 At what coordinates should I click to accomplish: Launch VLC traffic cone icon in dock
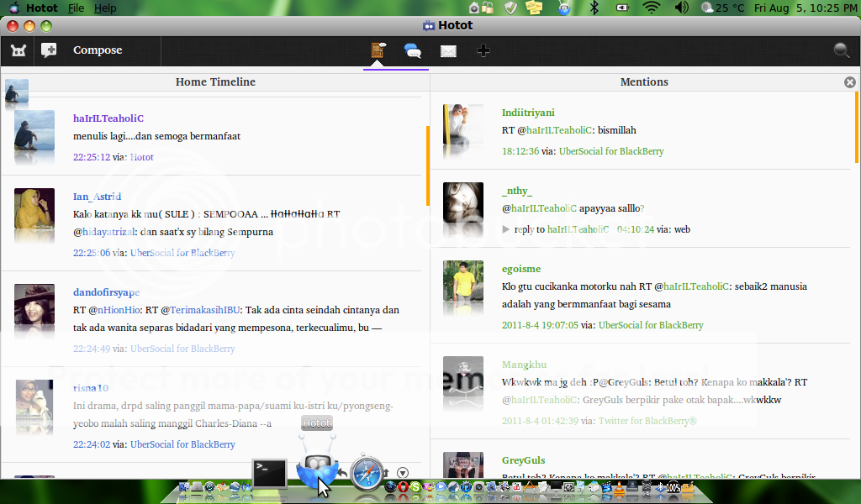pyautogui.click(x=620, y=487)
